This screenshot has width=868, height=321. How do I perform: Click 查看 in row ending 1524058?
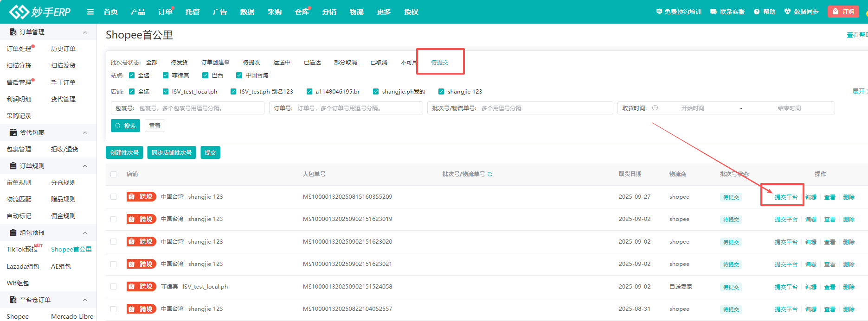point(829,287)
